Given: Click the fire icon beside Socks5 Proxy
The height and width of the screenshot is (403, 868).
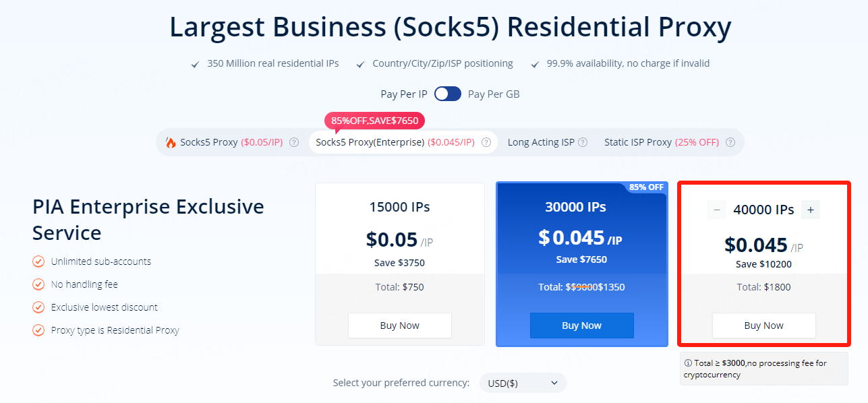Looking at the screenshot, I should coord(171,142).
